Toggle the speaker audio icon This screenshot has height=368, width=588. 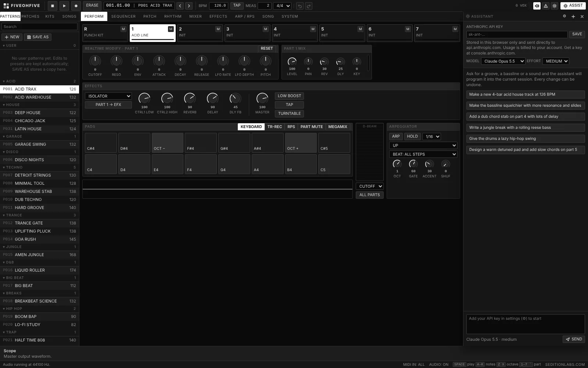[x=537, y=6]
